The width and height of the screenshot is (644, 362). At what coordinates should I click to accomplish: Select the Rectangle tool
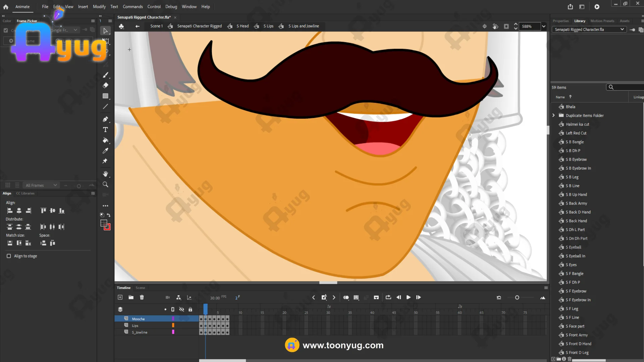[105, 96]
